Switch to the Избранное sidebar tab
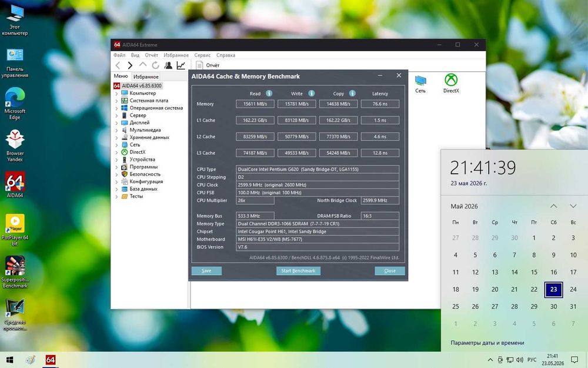Viewport: 588px width, 368px height. [146, 77]
